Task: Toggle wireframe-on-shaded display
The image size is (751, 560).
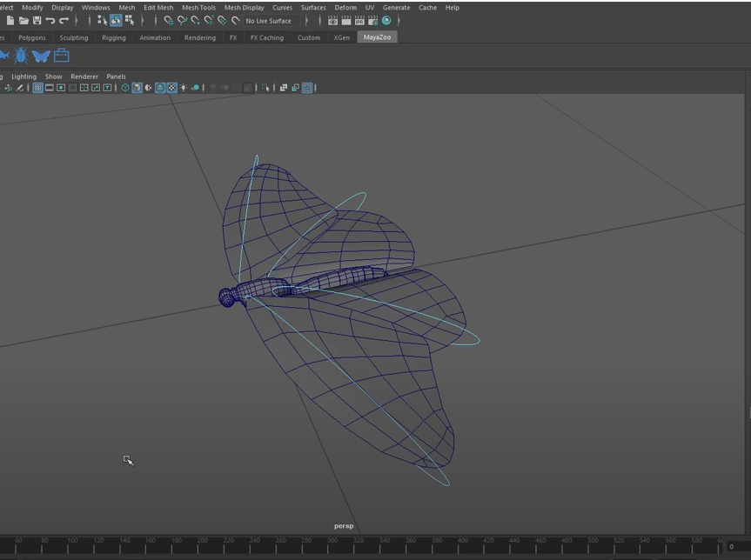Action: [x=158, y=88]
